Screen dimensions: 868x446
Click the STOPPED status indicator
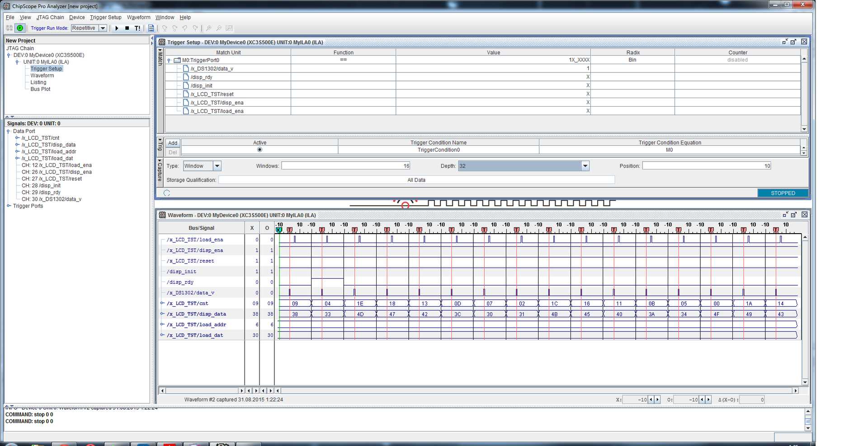783,193
